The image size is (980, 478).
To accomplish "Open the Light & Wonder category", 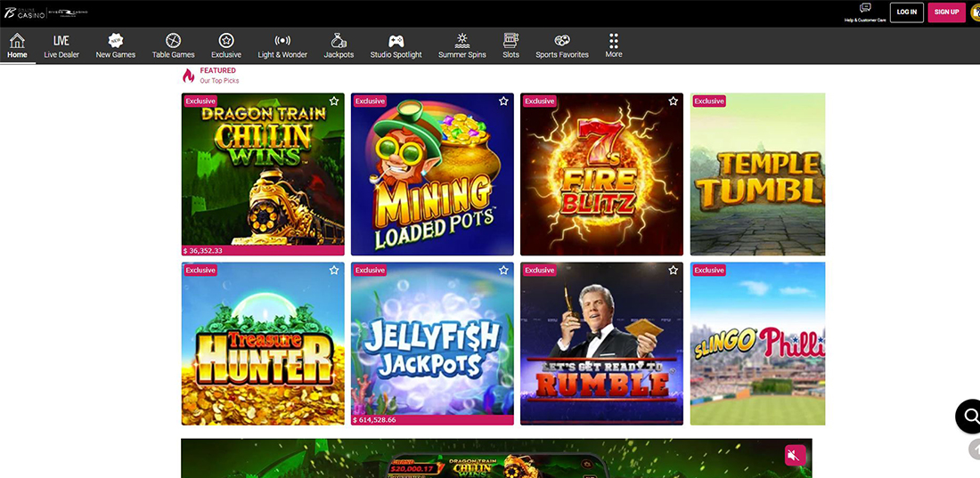I will (x=282, y=46).
